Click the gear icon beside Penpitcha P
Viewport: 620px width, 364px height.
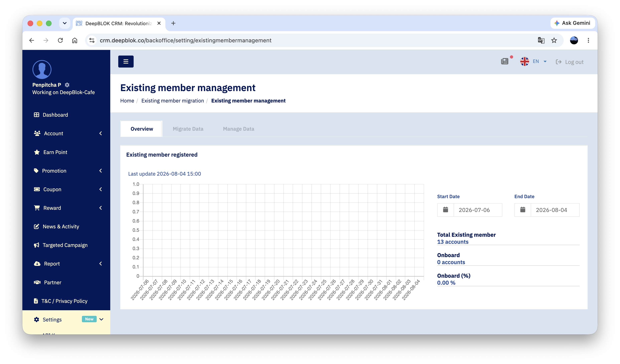tap(67, 85)
